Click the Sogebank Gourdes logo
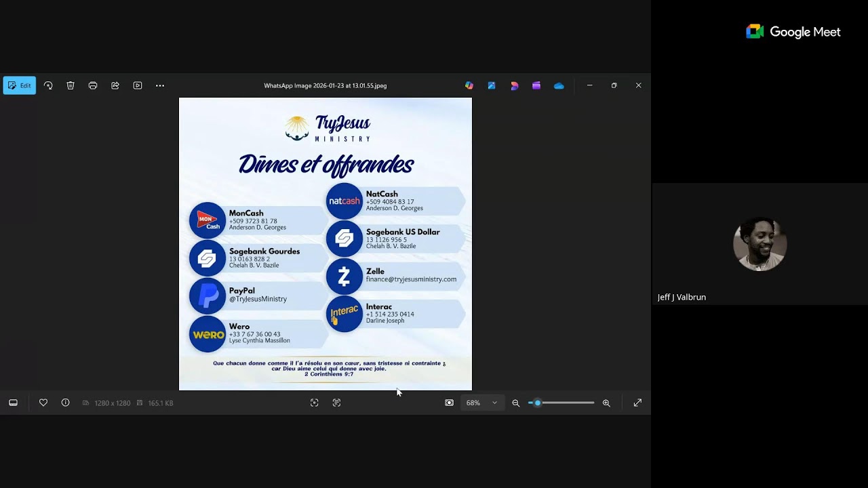This screenshot has width=868, height=488. point(208,258)
